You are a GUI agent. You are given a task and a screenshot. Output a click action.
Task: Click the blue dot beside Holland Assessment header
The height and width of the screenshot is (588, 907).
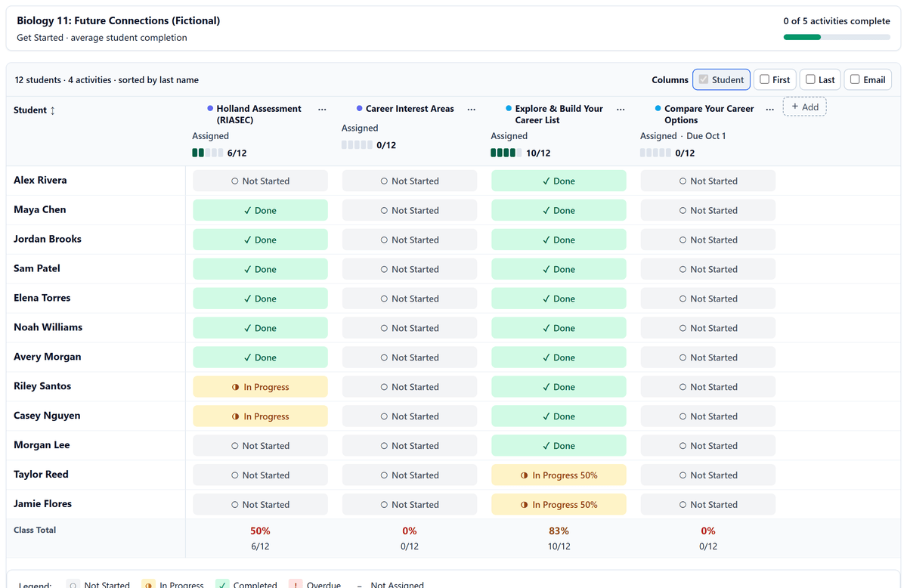tap(210, 109)
